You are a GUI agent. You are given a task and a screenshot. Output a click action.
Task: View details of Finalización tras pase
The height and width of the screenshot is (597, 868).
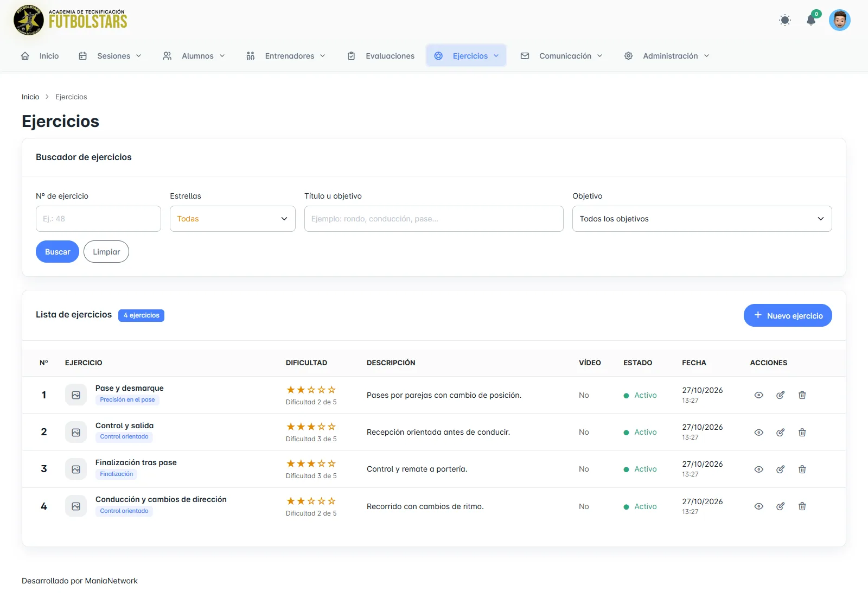pyautogui.click(x=759, y=469)
